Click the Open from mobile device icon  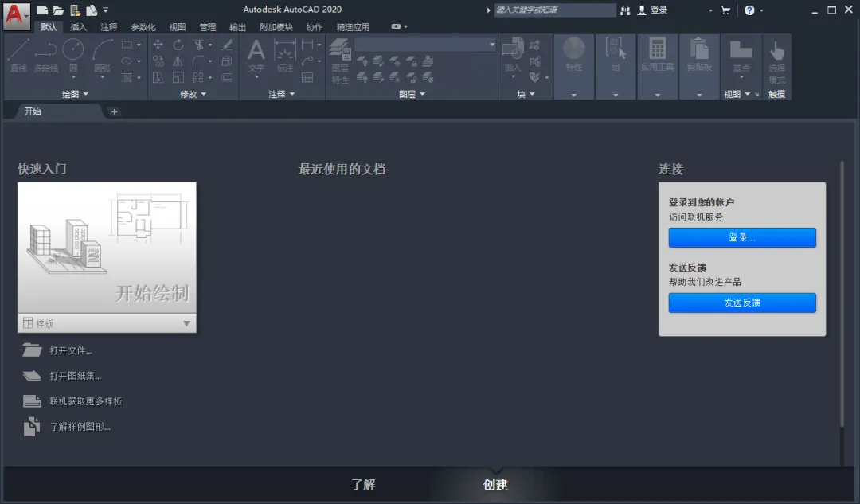coord(75,10)
